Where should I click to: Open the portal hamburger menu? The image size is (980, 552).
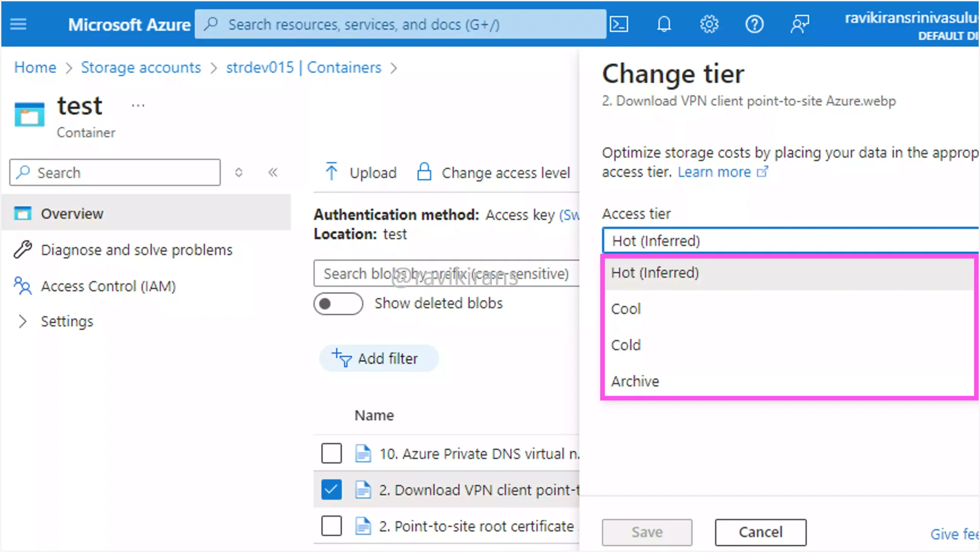coord(18,24)
